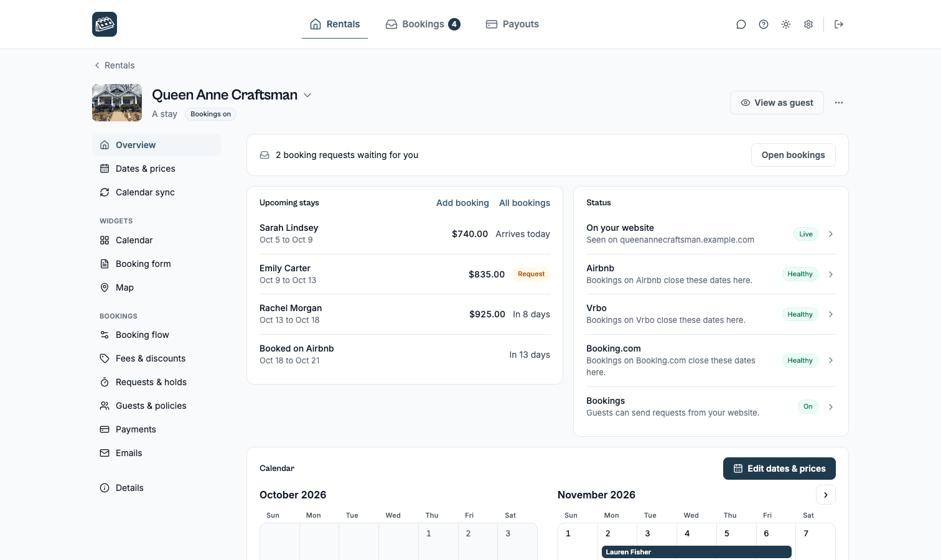
Task: Open Guests & policies settings
Action: coord(157,406)
